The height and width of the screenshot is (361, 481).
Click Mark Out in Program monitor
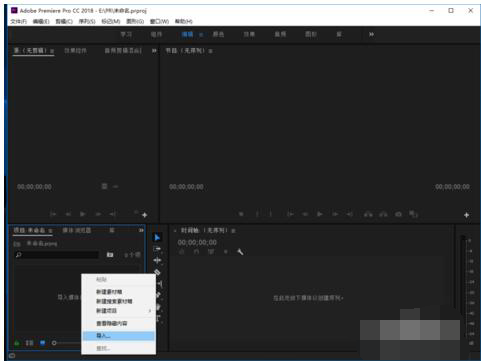coord(271,214)
